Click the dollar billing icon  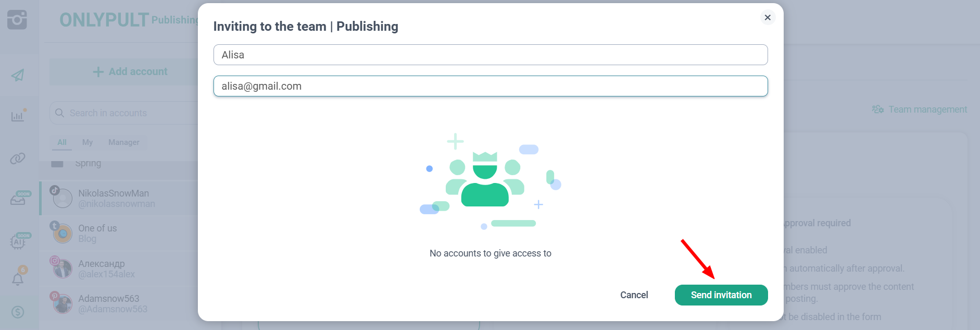[18, 312]
